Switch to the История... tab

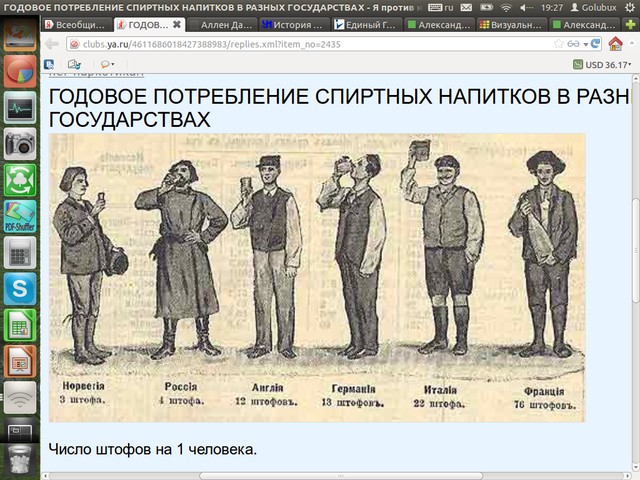click(x=294, y=25)
